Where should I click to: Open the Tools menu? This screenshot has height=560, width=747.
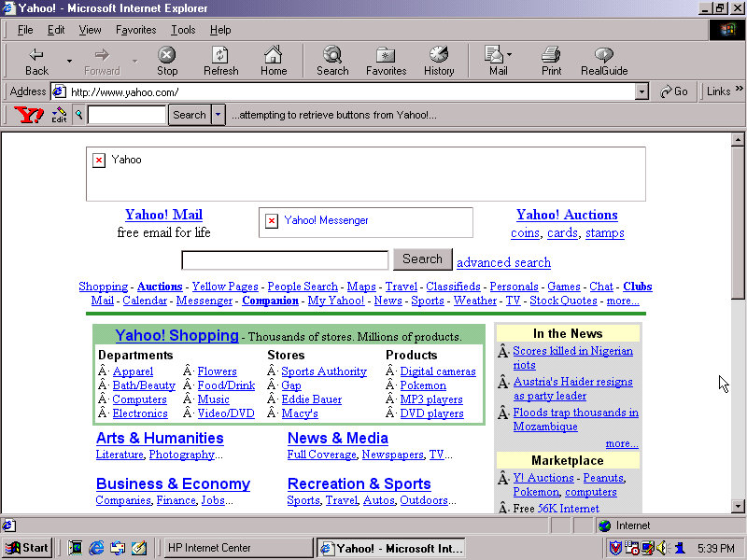(x=183, y=30)
